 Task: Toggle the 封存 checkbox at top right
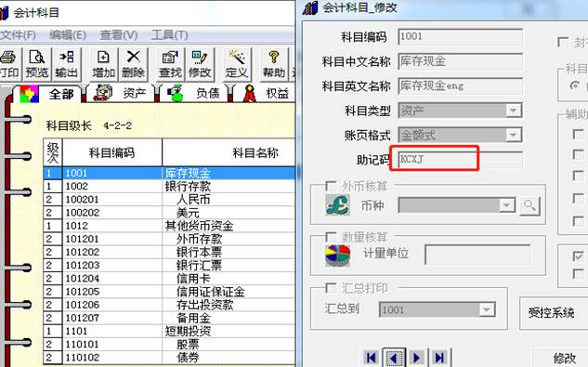point(563,42)
